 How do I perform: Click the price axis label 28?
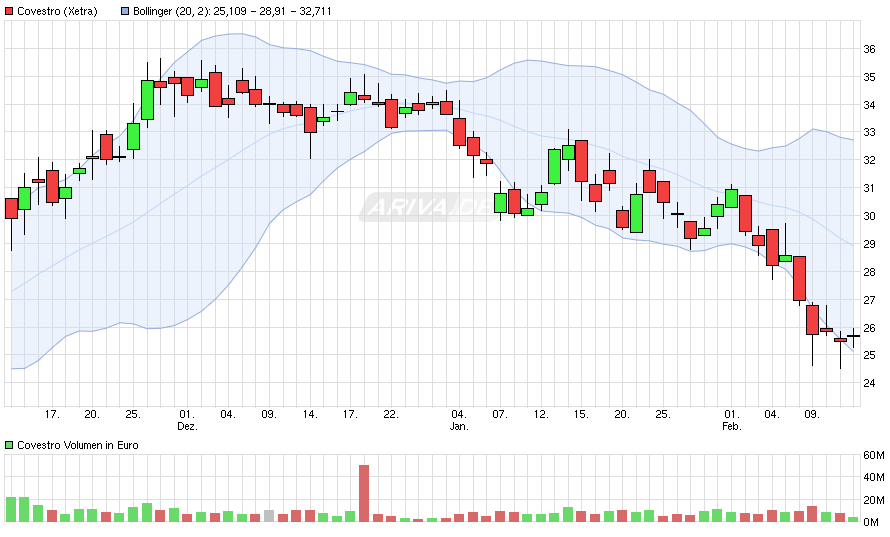(869, 272)
